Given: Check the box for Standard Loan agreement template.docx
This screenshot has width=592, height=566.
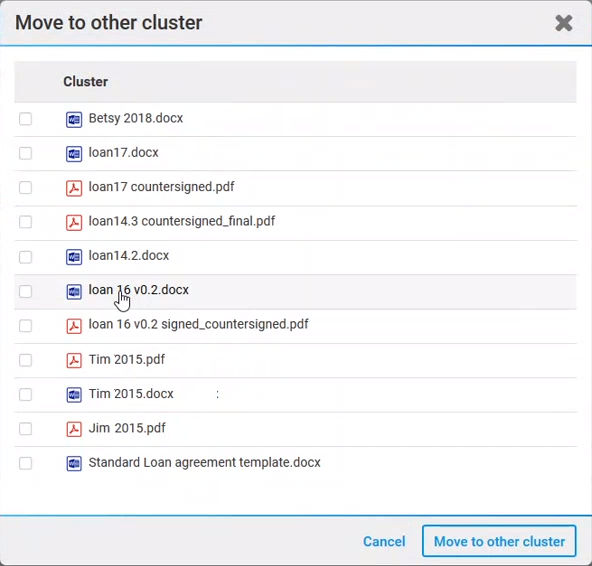Looking at the screenshot, I should click(25, 463).
